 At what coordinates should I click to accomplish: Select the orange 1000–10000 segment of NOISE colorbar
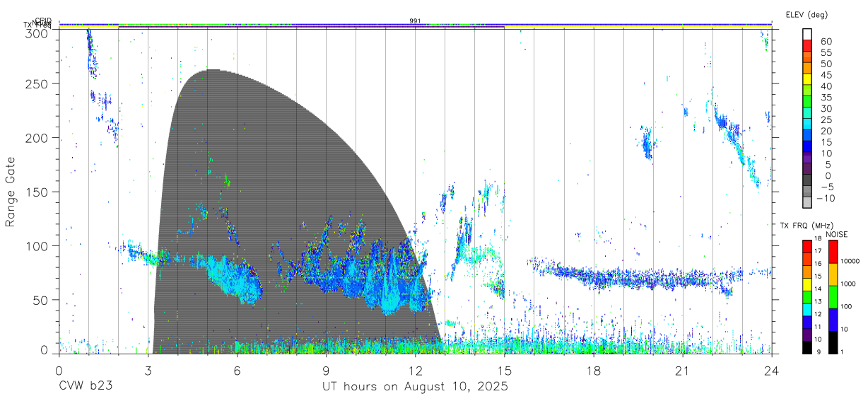click(832, 274)
